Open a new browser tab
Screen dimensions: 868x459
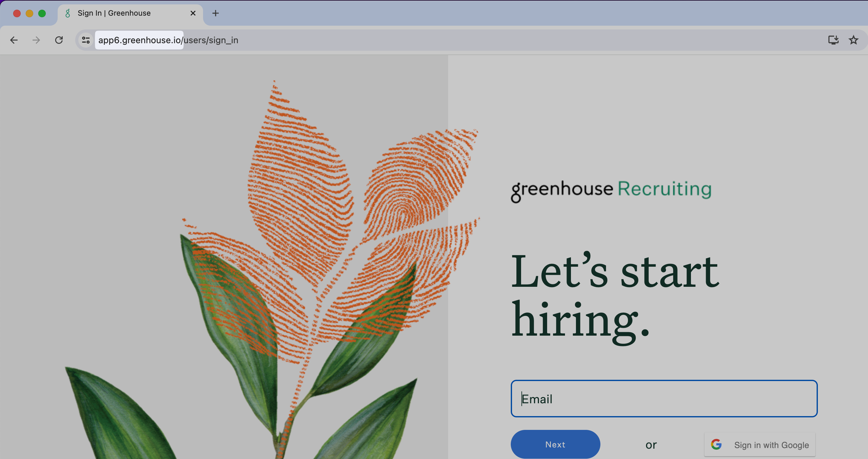[x=216, y=13]
